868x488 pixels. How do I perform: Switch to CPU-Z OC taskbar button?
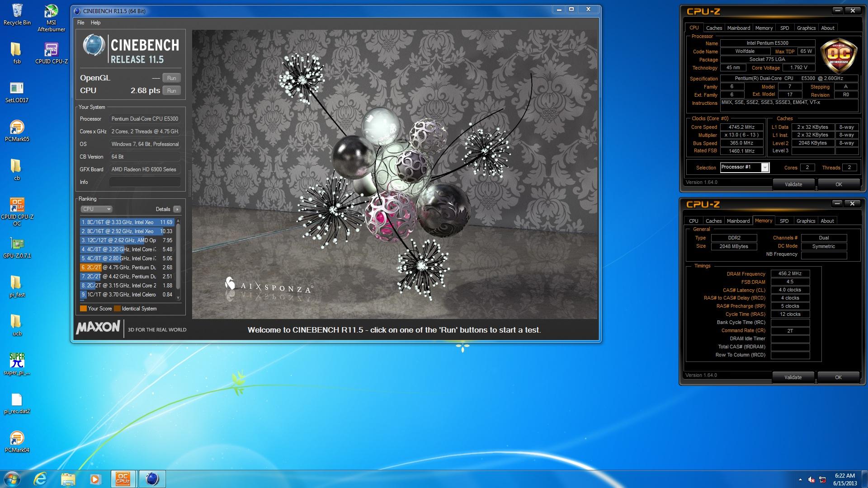pos(123,479)
